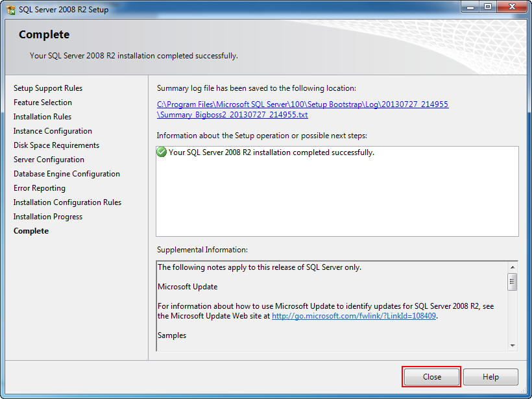Close the setup window via title bar X
The width and height of the screenshot is (532, 399).
point(513,7)
